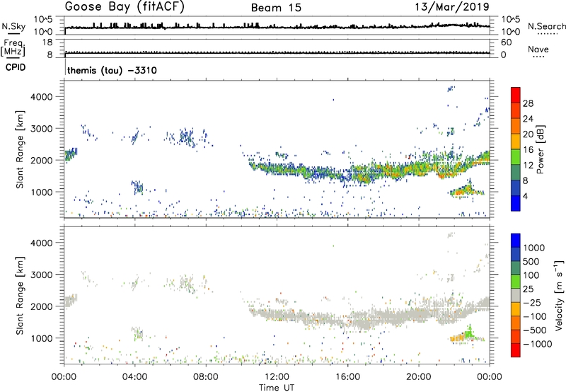Viewport: 566px width, 392px height.
Task: Click the 'Goose Bay (fitACF)' title text
Action: 125,7
